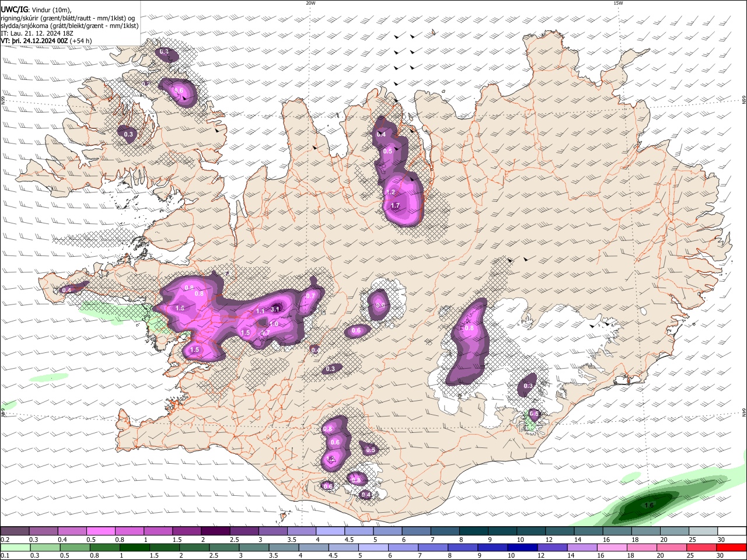Click the "3.1" snowfall value on the map
This screenshot has height=560, width=747.
[x=276, y=309]
